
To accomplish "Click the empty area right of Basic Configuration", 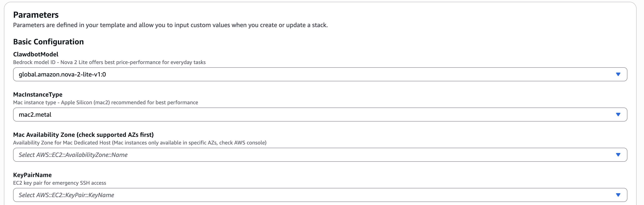I will click(x=350, y=42).
